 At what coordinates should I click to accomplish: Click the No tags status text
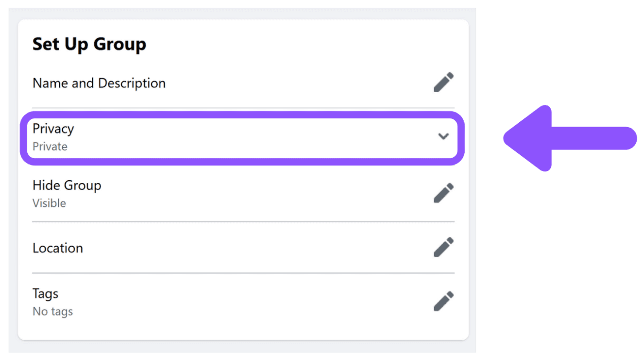point(52,312)
